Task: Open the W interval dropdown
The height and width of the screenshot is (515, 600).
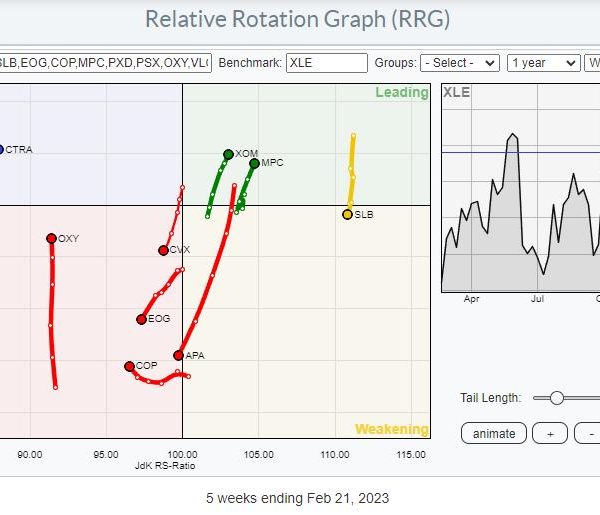Action: 589,62
